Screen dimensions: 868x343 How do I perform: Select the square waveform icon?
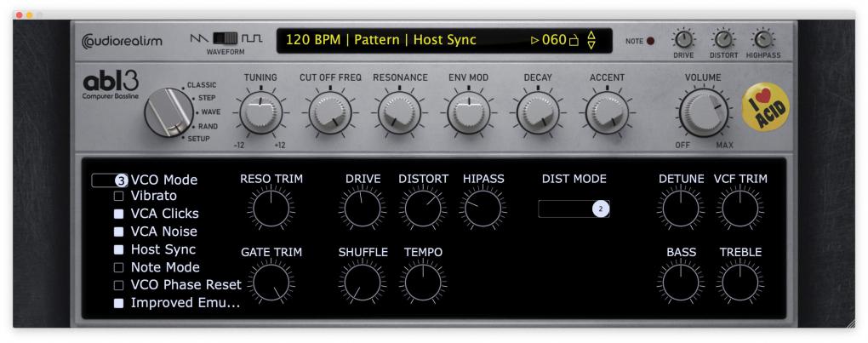tap(251, 39)
